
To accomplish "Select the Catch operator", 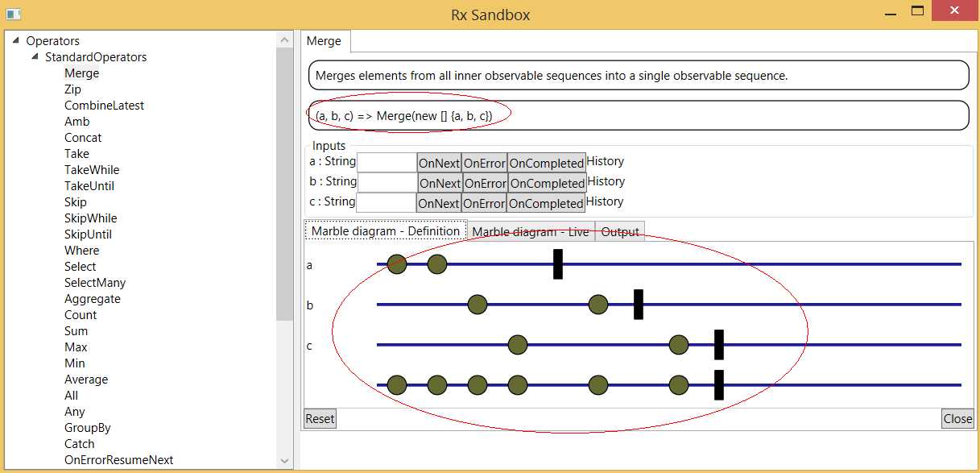I will pyautogui.click(x=80, y=444).
